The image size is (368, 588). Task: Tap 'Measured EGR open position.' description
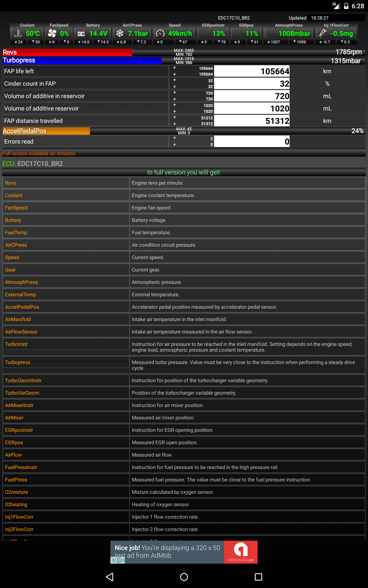[164, 442]
